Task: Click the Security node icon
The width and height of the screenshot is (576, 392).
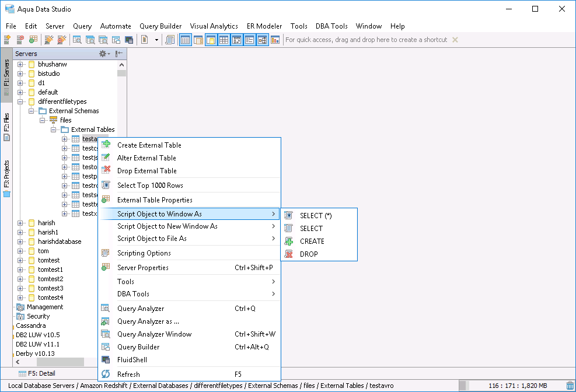Action: 20,316
